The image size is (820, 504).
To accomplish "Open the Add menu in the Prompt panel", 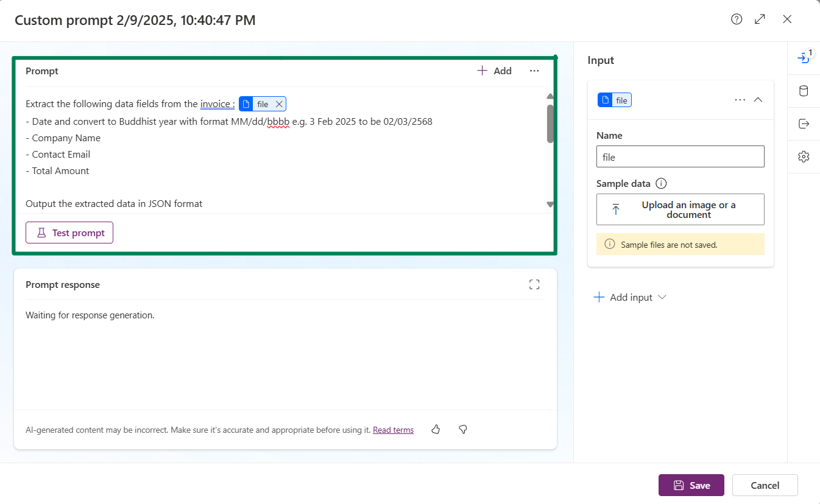I will click(x=494, y=71).
